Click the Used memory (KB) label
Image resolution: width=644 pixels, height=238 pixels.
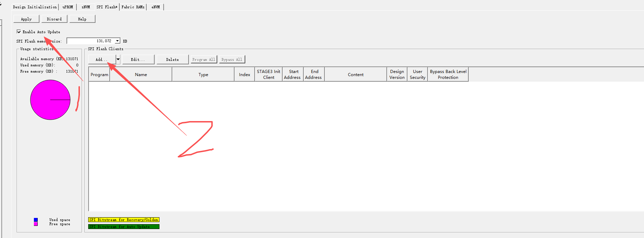38,65
